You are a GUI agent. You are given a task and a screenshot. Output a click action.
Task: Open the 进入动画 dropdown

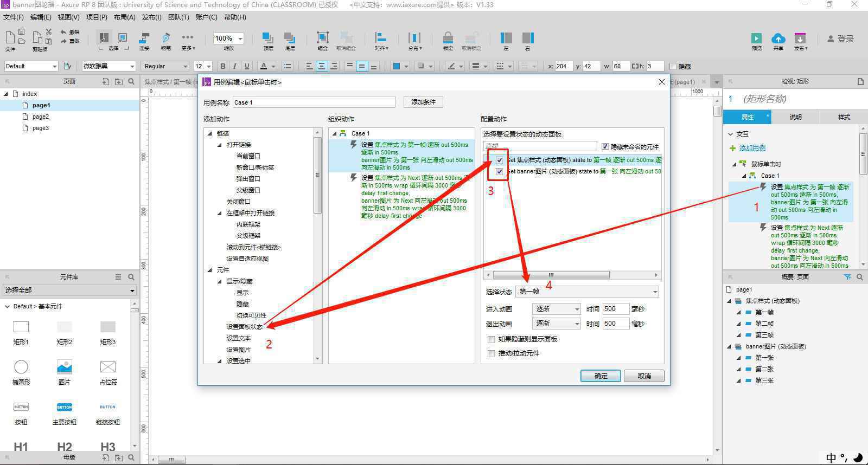pos(557,309)
